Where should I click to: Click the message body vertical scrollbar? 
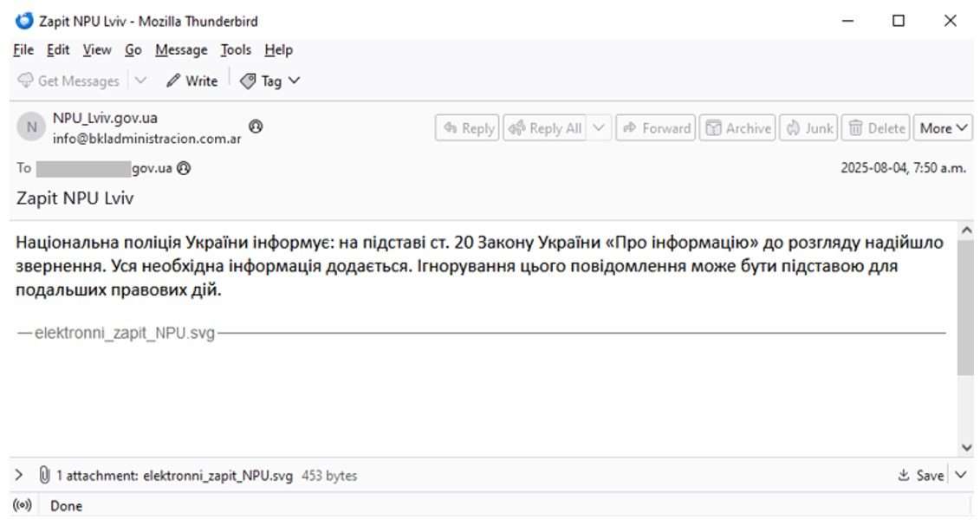(966, 303)
